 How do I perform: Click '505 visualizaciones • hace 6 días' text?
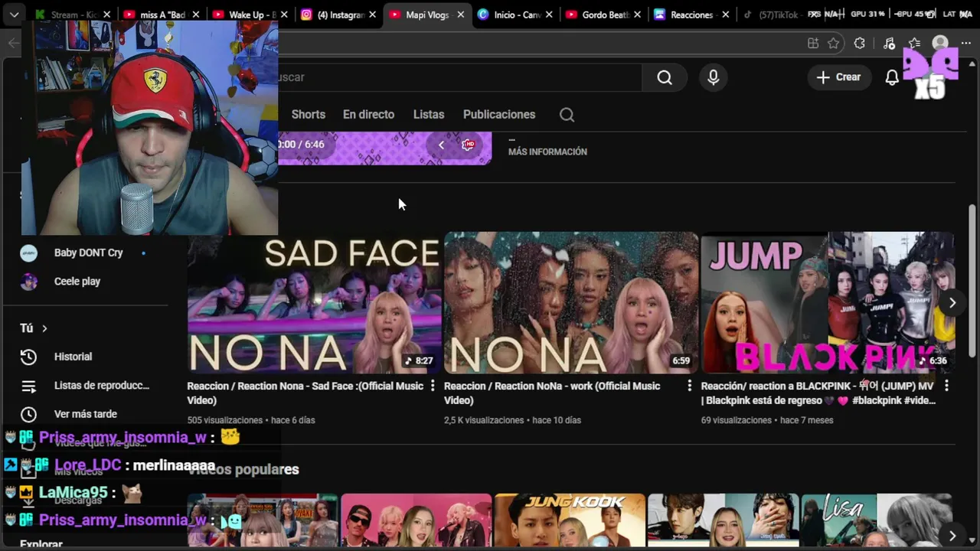pos(251,420)
